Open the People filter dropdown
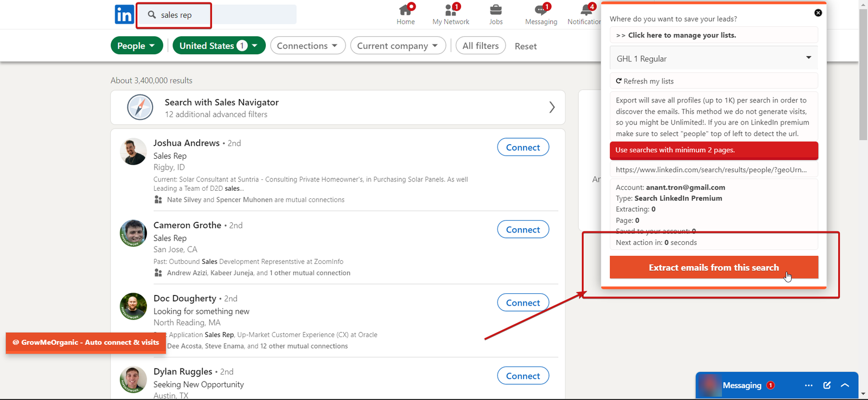This screenshot has width=868, height=400. pyautogui.click(x=137, y=46)
